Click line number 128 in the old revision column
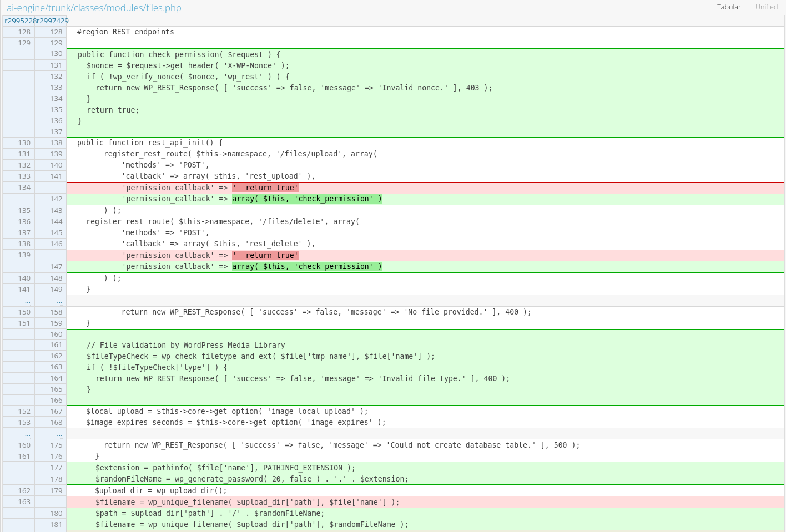This screenshot has height=532, width=786. click(24, 32)
